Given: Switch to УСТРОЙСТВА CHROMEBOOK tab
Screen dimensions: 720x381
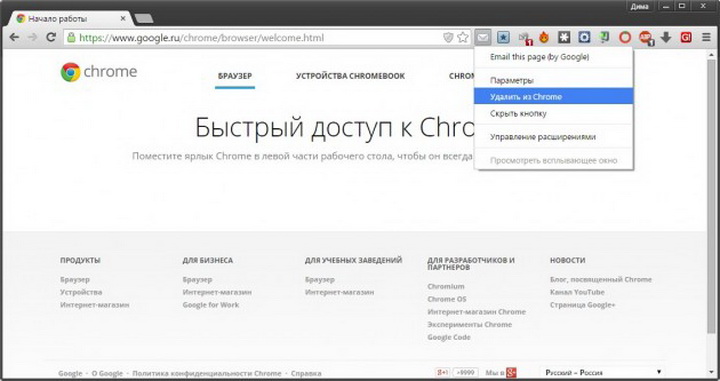Looking at the screenshot, I should 350,76.
